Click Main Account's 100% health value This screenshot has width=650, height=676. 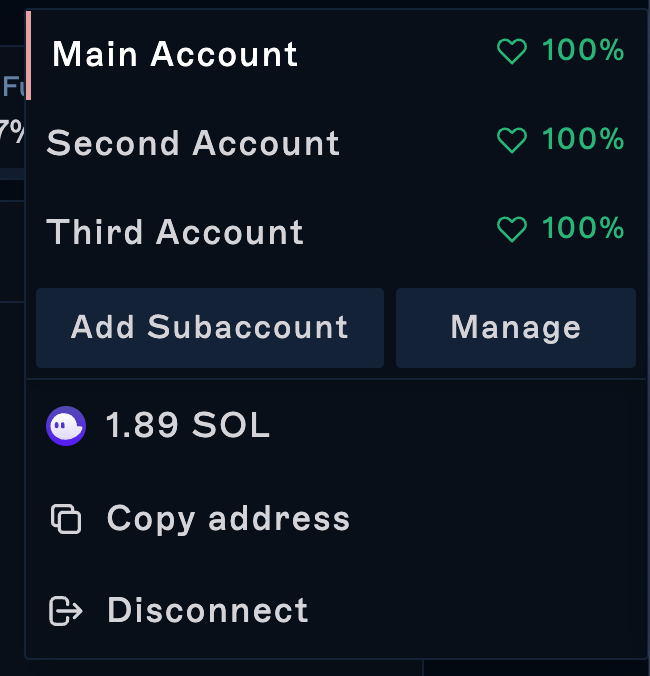coord(583,50)
